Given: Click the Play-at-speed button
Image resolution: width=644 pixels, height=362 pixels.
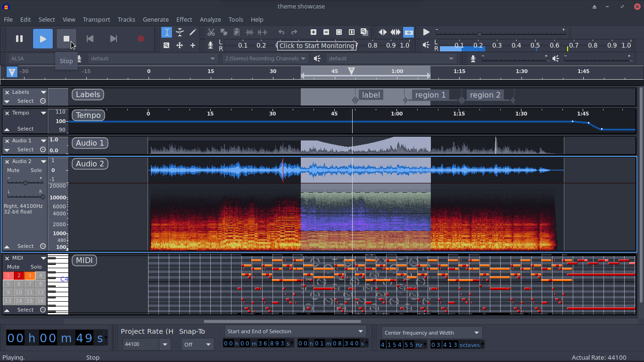Looking at the screenshot, I should 426,32.
